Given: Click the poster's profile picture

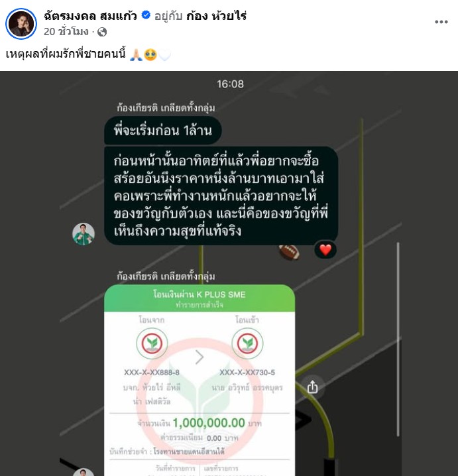Looking at the screenshot, I should click(21, 24).
